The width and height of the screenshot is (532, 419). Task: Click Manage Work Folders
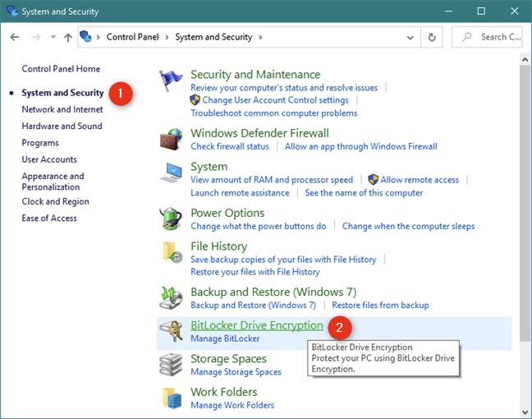tap(232, 405)
